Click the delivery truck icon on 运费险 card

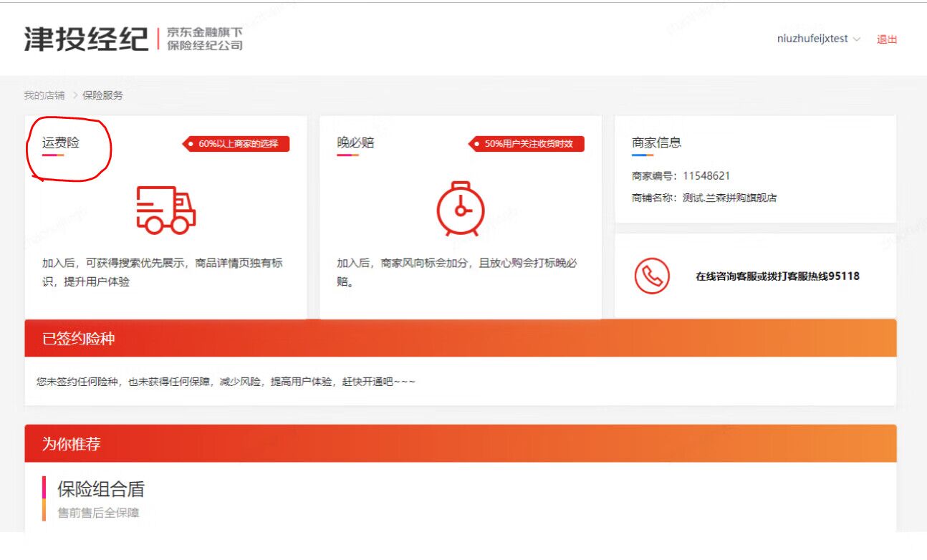166,211
